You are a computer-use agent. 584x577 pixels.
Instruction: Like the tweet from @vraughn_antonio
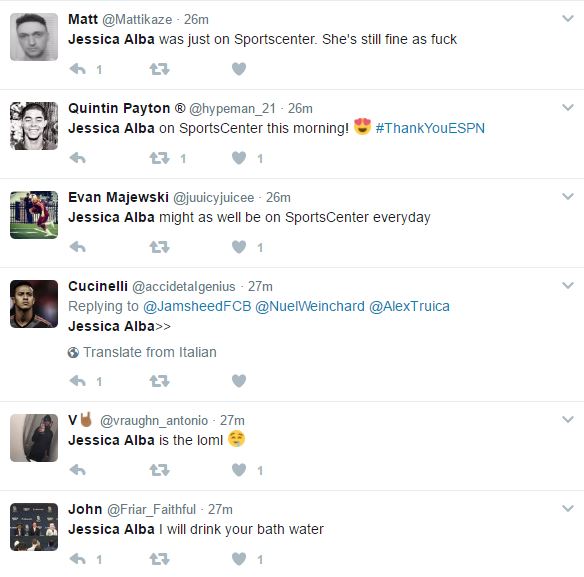pyautogui.click(x=239, y=470)
